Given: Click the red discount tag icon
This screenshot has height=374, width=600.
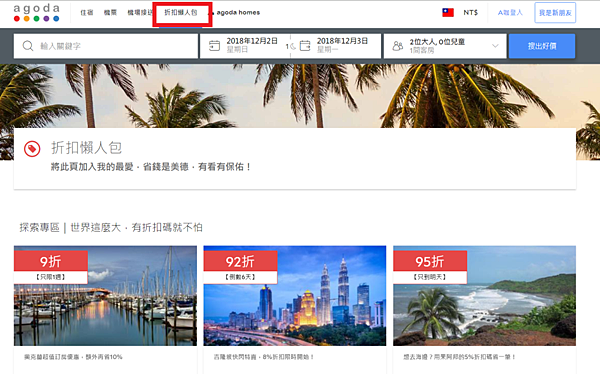Looking at the screenshot, I should (x=32, y=149).
